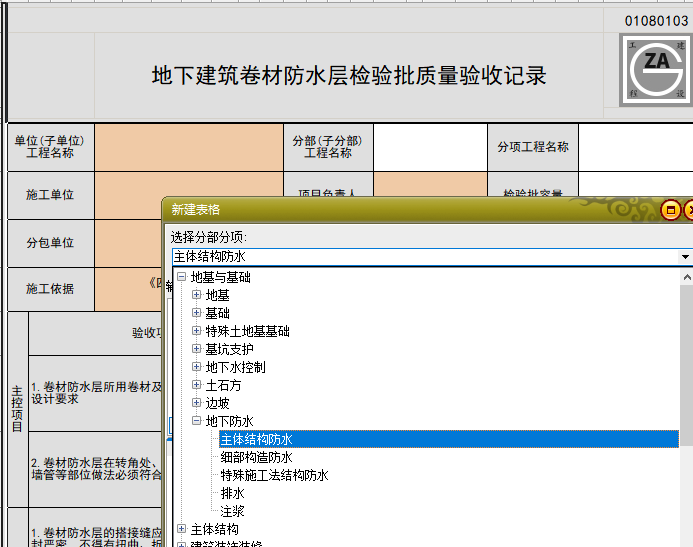
Task: Choose the 排水 sub-item
Action: [232, 493]
